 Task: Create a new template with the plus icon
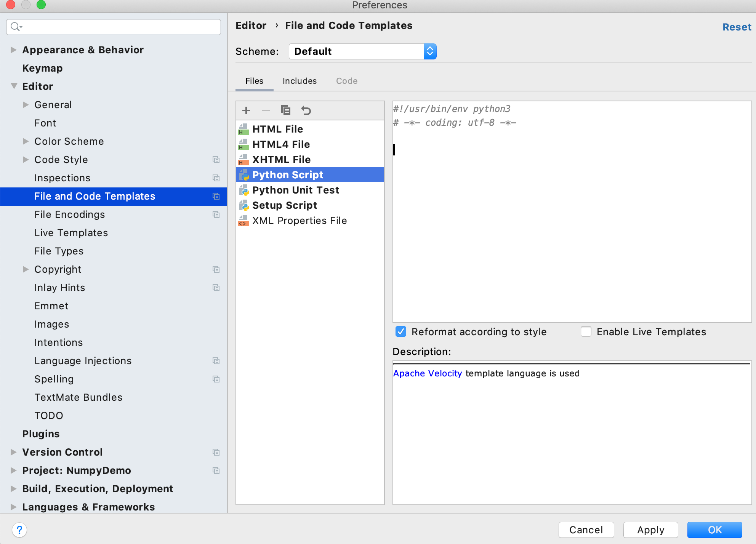point(246,110)
